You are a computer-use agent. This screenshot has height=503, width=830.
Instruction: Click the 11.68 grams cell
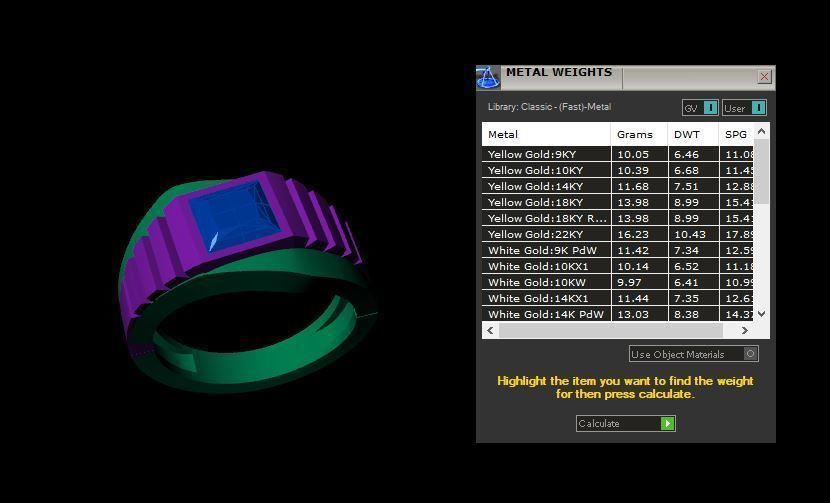[639, 186]
